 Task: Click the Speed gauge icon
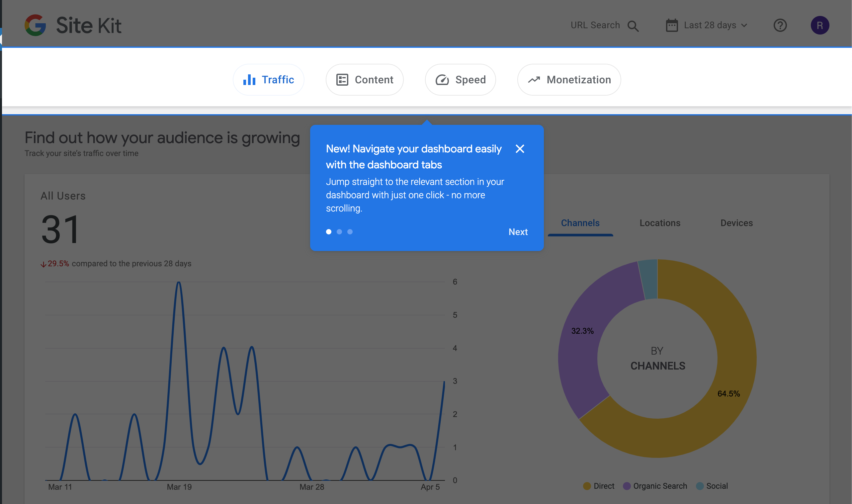click(x=442, y=80)
